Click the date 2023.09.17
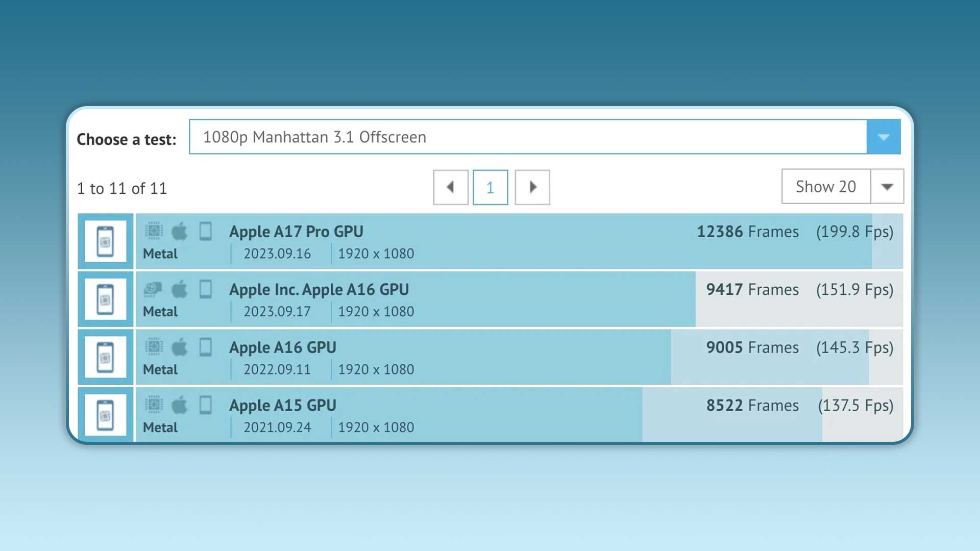The image size is (980, 551). tap(277, 312)
